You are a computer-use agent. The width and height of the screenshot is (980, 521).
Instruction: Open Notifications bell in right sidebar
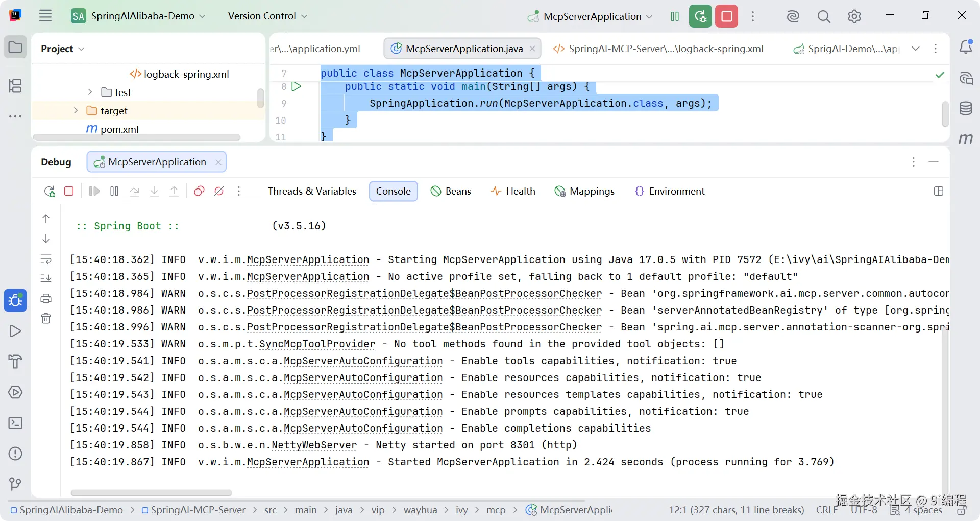(966, 47)
